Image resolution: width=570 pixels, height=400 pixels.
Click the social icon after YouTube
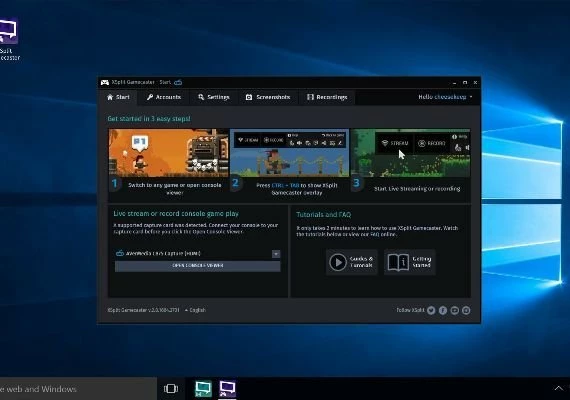tap(466, 310)
